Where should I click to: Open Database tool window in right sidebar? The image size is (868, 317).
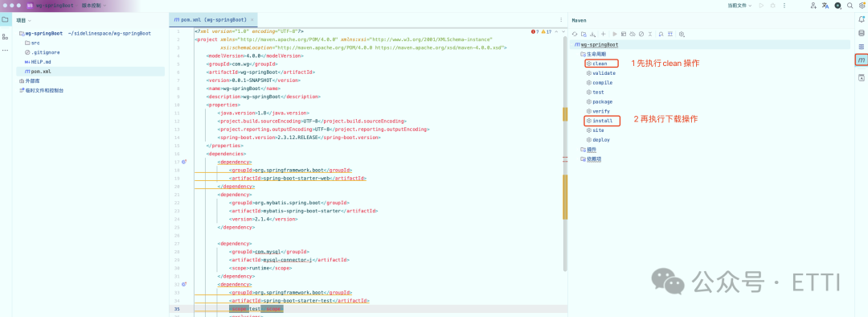tap(861, 33)
